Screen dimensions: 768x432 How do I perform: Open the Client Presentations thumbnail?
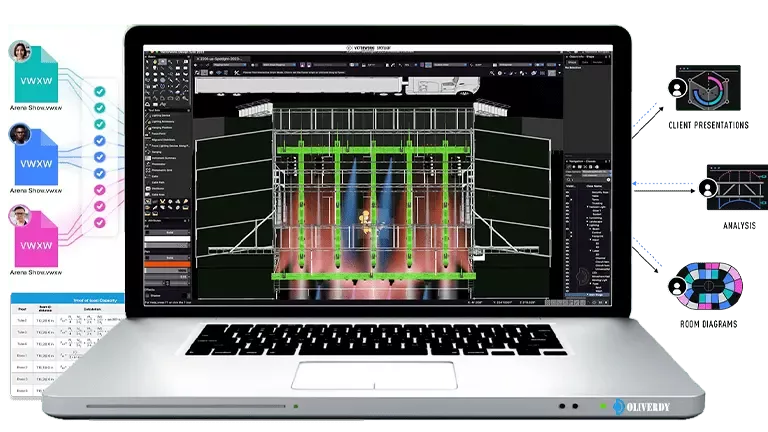click(708, 88)
